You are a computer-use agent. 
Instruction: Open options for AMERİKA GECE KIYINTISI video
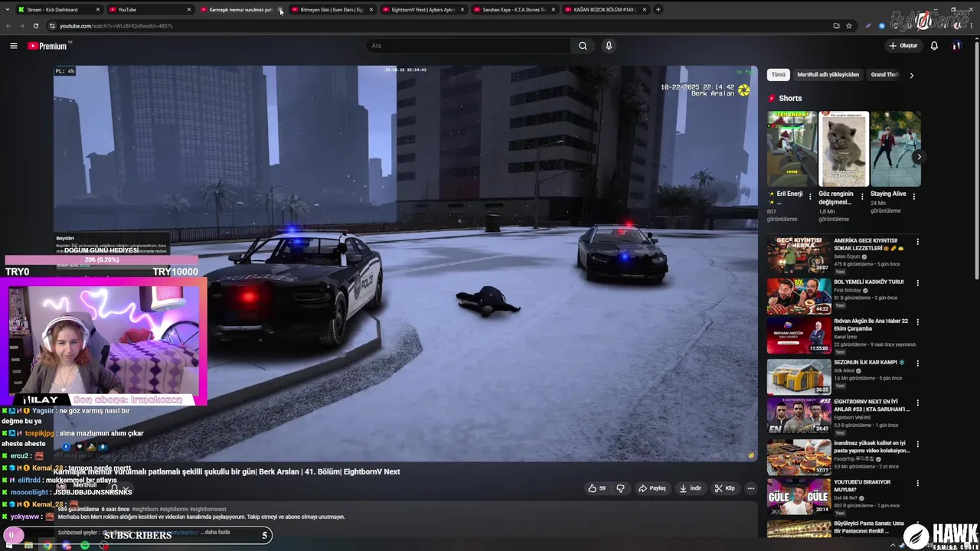tap(917, 242)
